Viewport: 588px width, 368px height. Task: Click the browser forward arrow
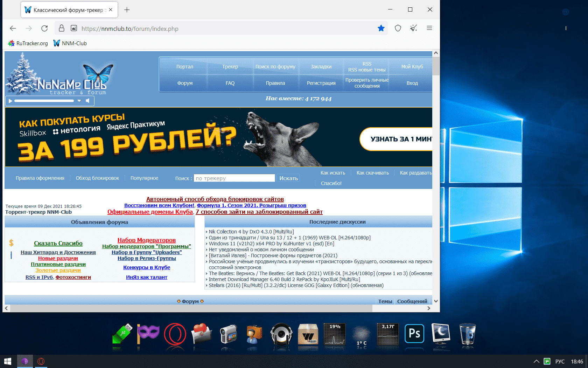(29, 28)
